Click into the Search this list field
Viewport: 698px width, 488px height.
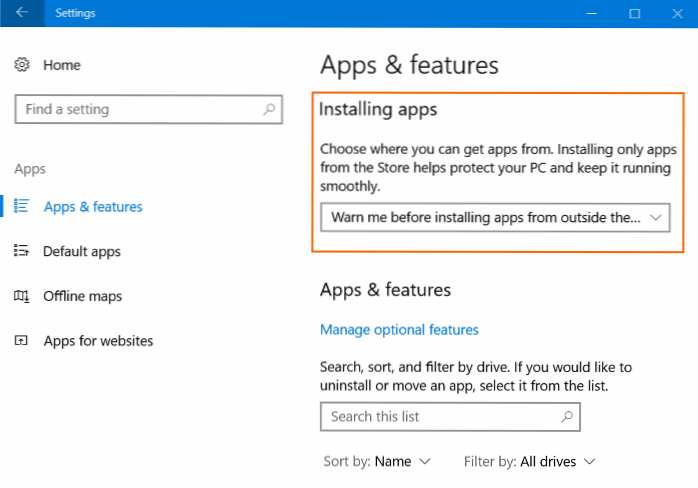tap(440, 416)
